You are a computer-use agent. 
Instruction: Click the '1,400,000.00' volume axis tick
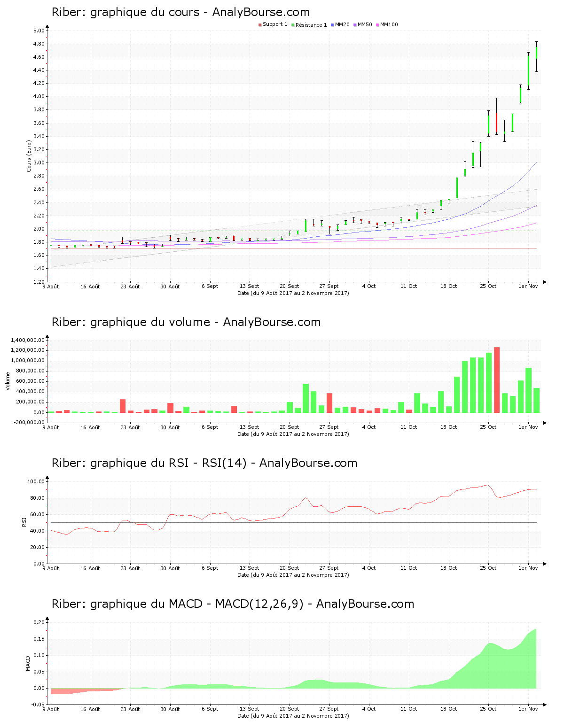29,340
